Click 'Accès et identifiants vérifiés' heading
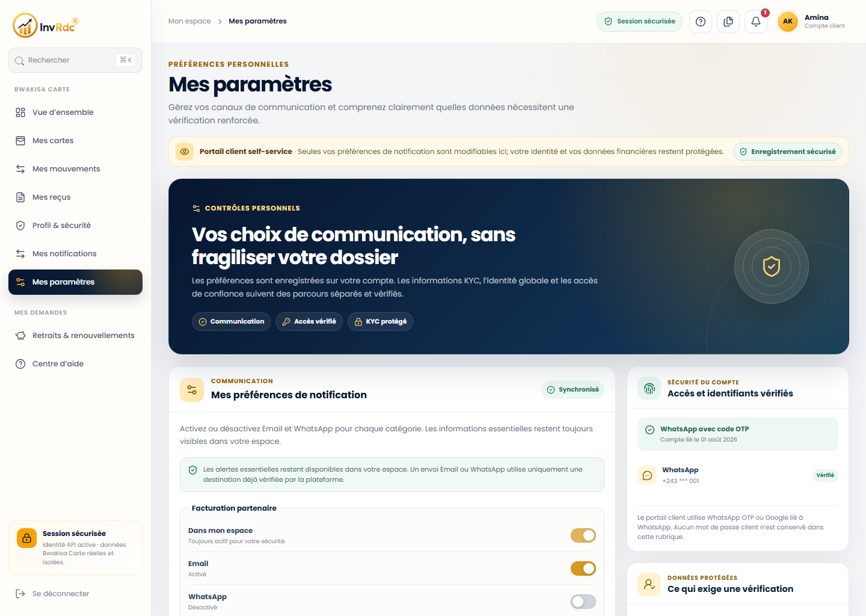This screenshot has height=616, width=866. click(x=730, y=393)
